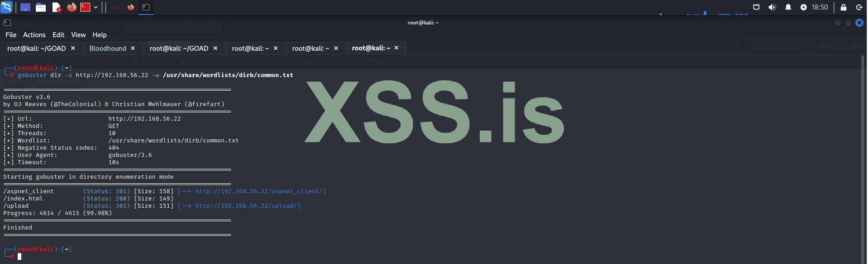The height and width of the screenshot is (264, 868).
Task: Expand the terminal launcher dropdown arrow
Action: click(96, 7)
